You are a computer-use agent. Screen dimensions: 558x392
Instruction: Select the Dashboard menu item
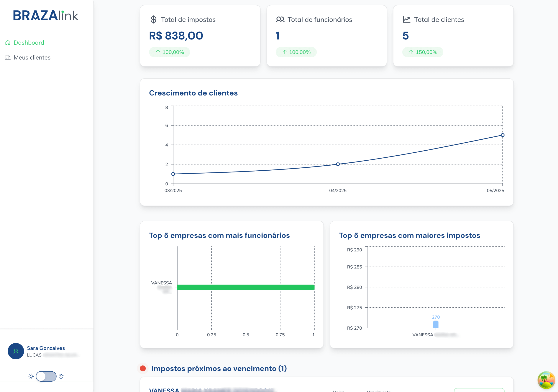point(29,42)
